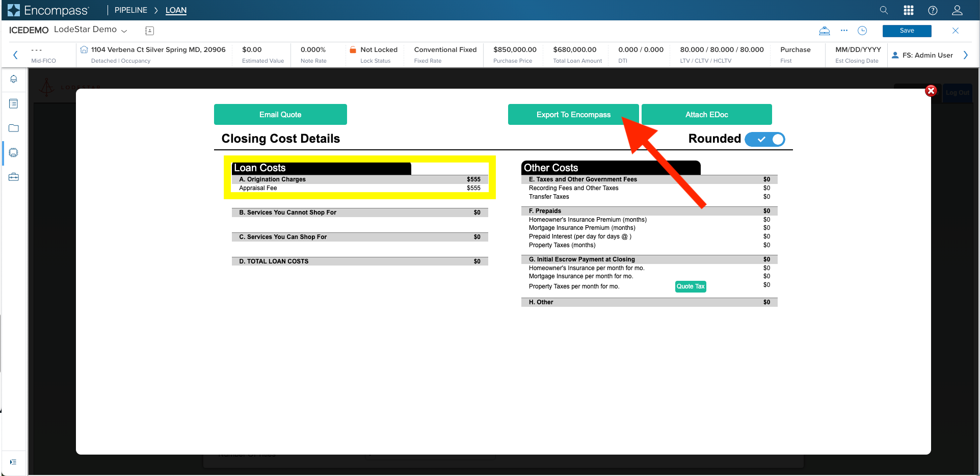Save the loan with Save button
980x476 pixels.
[x=907, y=31]
